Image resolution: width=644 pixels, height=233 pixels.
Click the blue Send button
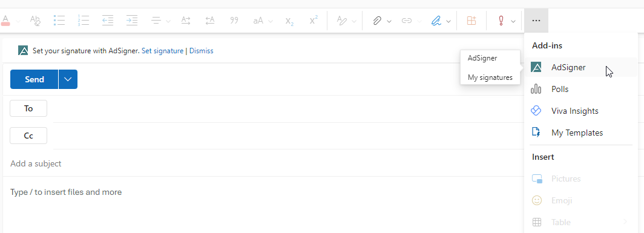click(34, 79)
